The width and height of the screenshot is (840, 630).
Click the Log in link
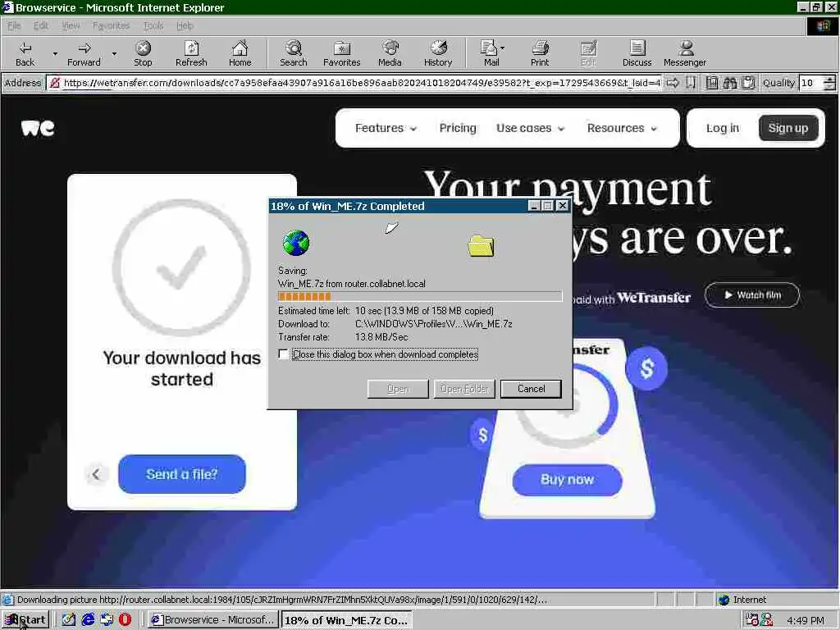point(723,128)
